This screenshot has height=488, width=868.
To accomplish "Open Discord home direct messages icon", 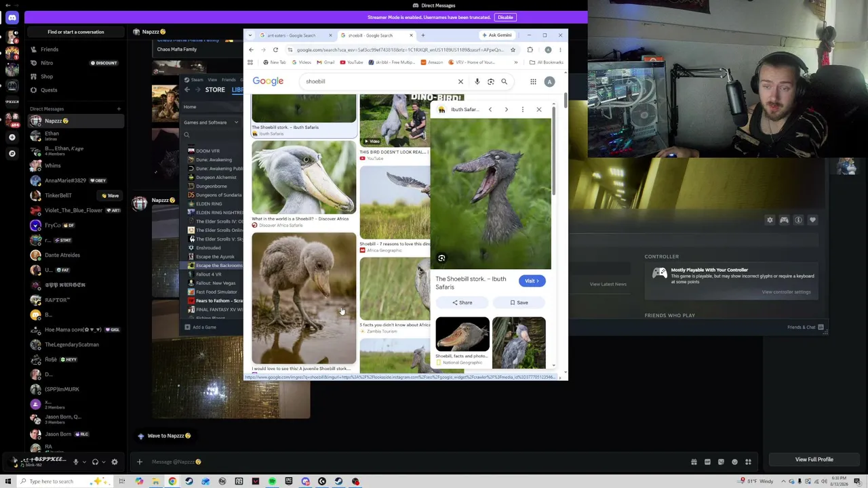I will [x=12, y=18].
